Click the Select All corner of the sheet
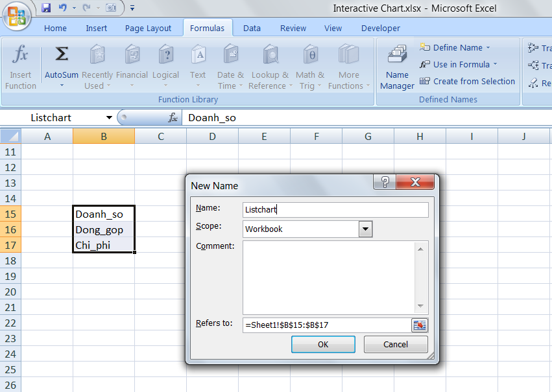552x392 pixels. 10,137
